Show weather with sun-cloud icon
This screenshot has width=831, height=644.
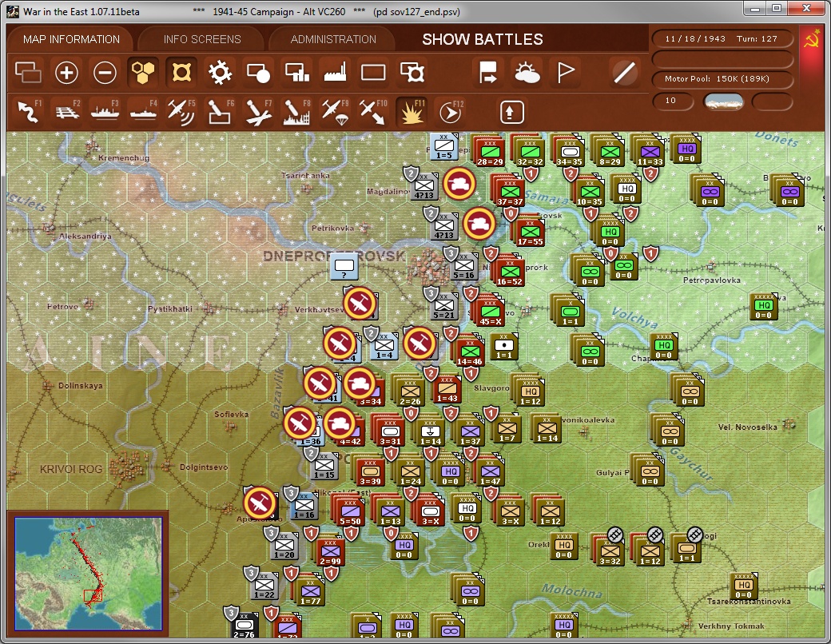[527, 73]
